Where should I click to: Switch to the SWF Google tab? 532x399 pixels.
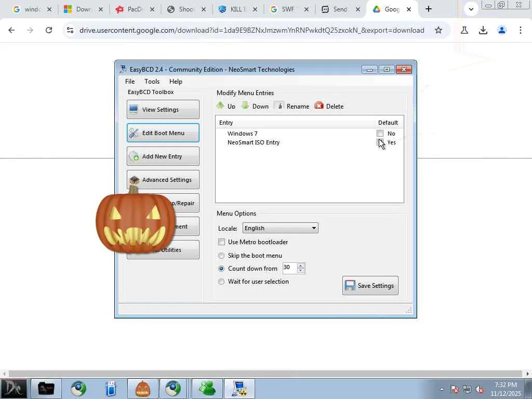click(289, 9)
